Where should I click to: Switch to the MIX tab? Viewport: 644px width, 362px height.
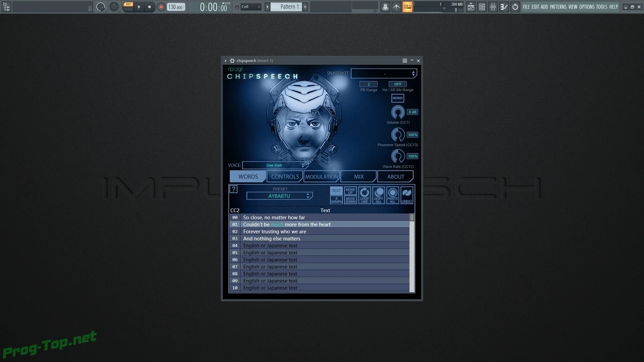(358, 176)
